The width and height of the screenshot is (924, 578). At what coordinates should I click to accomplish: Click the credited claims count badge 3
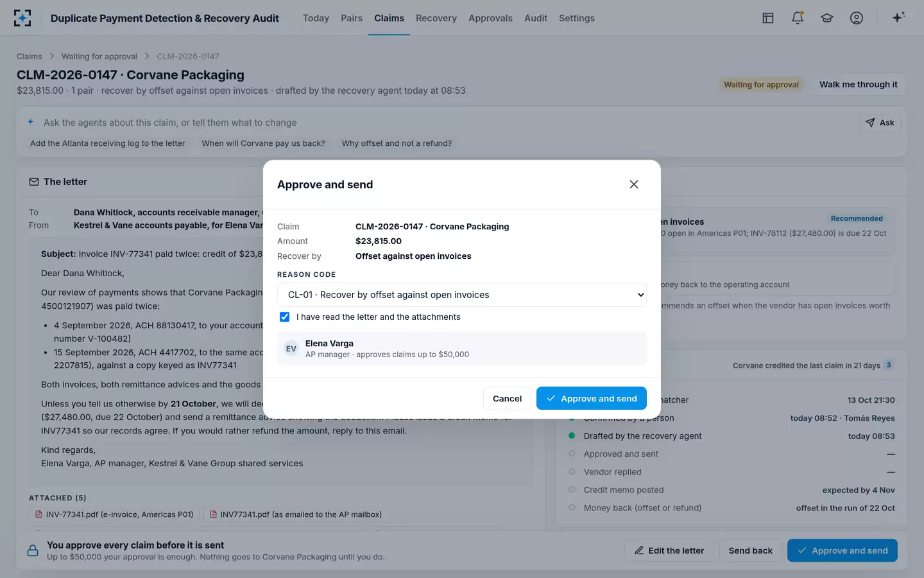[889, 365]
